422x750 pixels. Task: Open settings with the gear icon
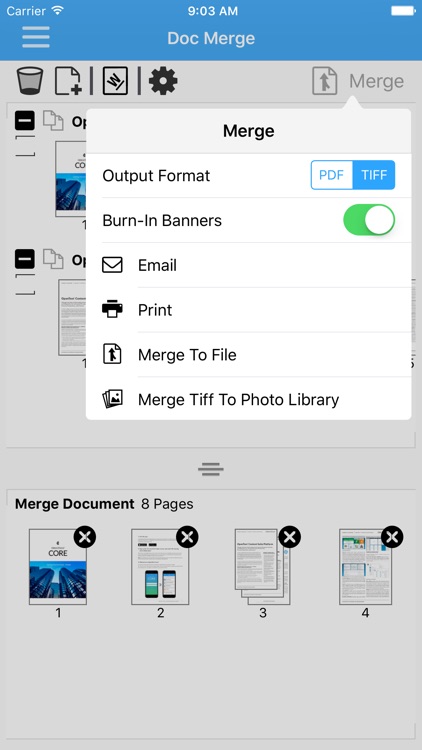(x=163, y=81)
